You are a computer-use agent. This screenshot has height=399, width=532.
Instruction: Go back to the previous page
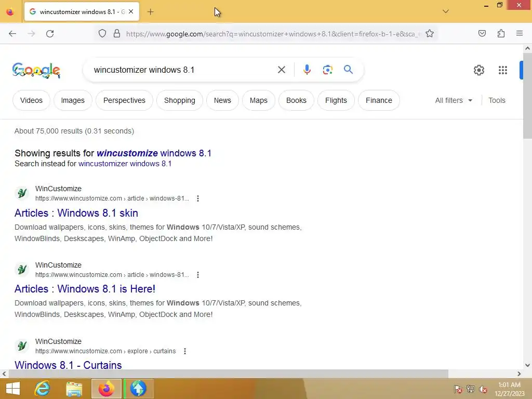point(12,34)
